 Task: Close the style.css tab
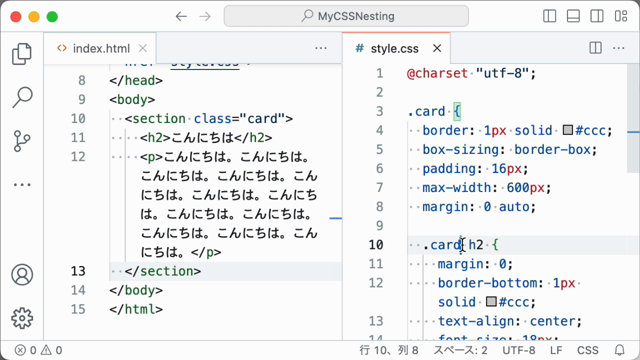(x=437, y=48)
